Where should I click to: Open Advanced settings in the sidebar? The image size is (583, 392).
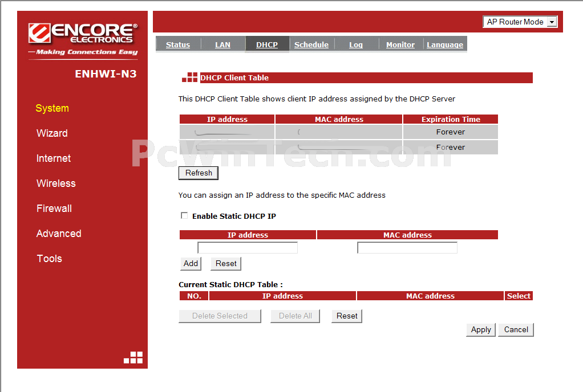click(x=59, y=234)
